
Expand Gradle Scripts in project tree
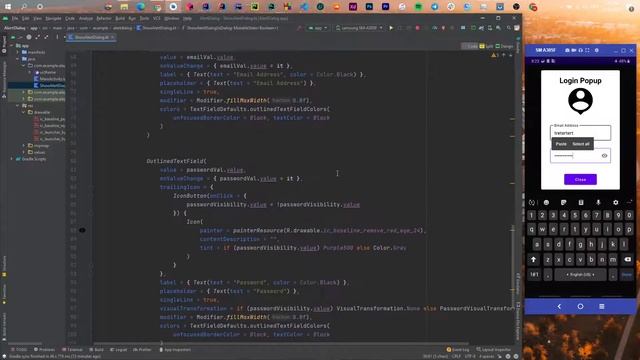[x=12, y=159]
